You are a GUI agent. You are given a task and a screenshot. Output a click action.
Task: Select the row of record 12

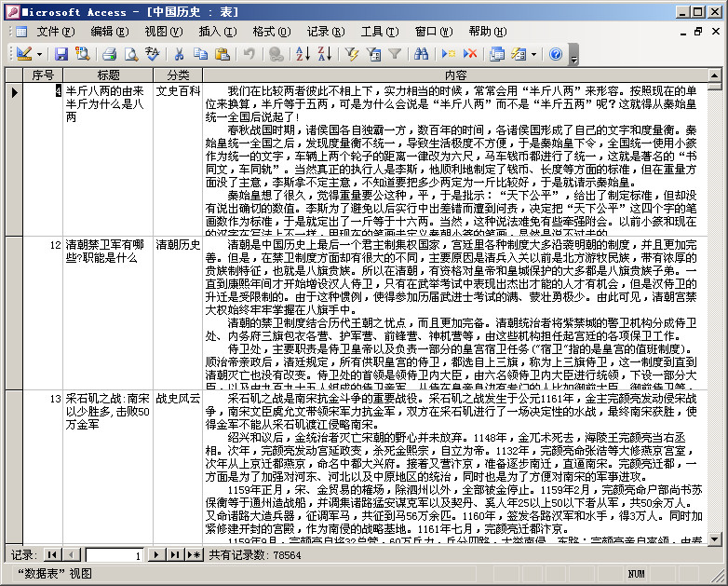click(x=14, y=313)
